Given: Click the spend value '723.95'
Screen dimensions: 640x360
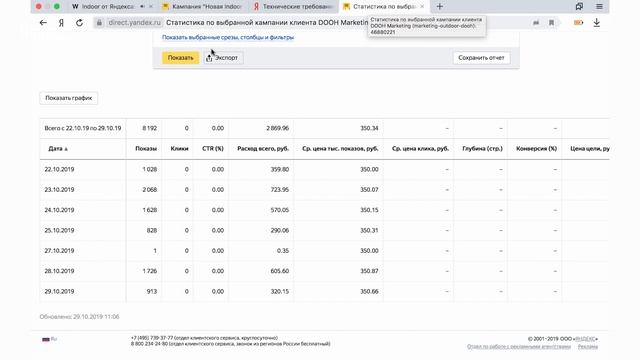Looking at the screenshot, I should [x=280, y=189].
